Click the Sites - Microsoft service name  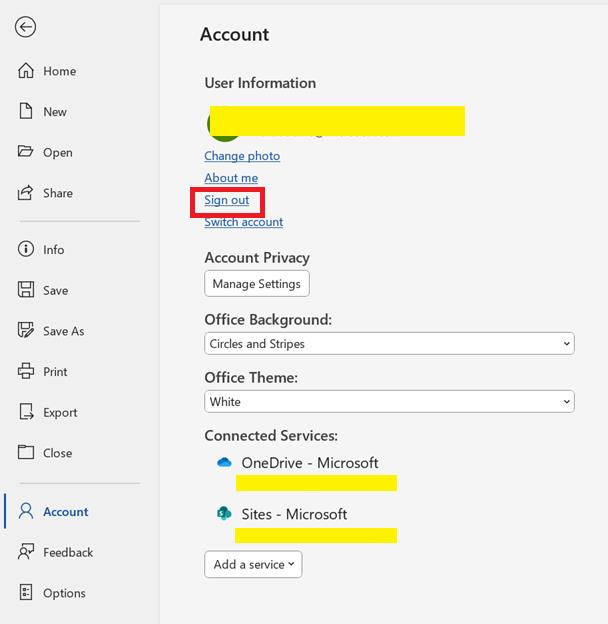pyautogui.click(x=294, y=514)
